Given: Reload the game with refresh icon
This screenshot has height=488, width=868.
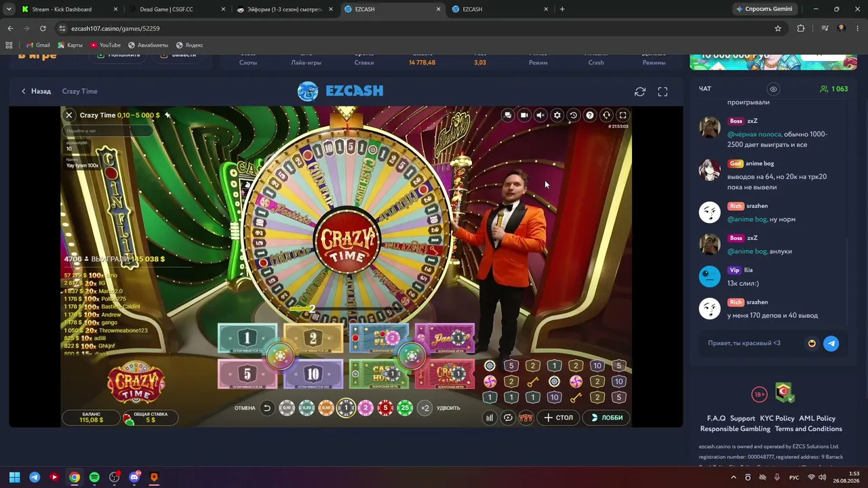Looking at the screenshot, I should tap(639, 91).
